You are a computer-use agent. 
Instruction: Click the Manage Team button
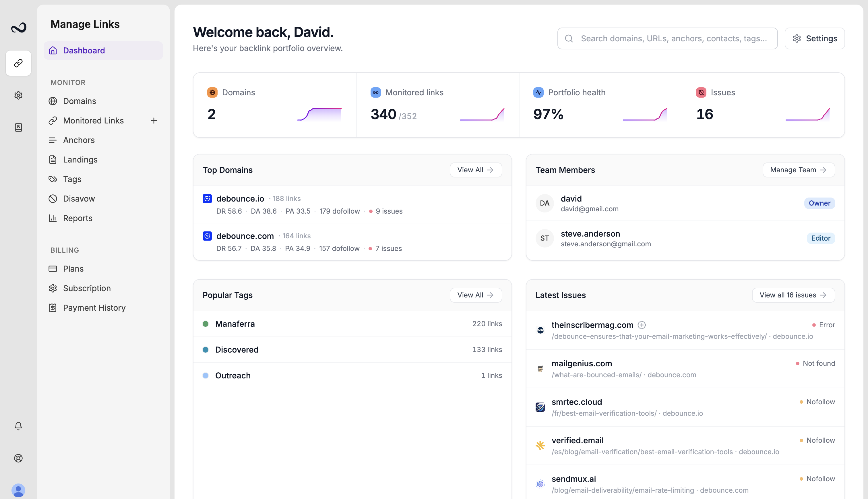799,170
